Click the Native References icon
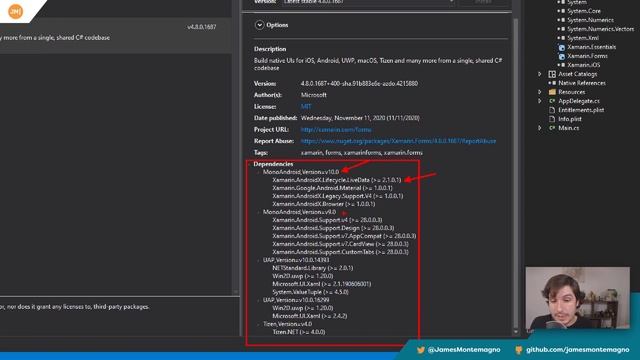640x360 pixels. tap(552, 83)
